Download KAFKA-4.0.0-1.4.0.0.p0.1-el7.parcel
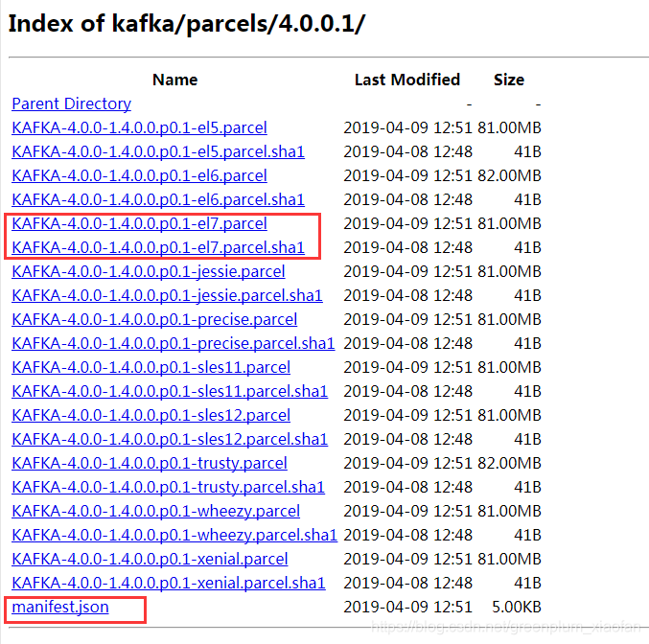This screenshot has height=644, width=649. click(139, 224)
